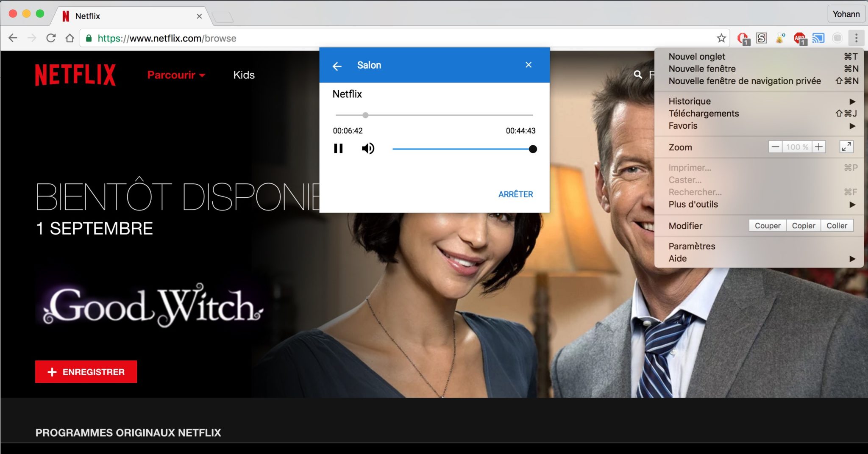The width and height of the screenshot is (868, 454).
Task: Click the elapsed time 00:06:42
Action: (348, 131)
